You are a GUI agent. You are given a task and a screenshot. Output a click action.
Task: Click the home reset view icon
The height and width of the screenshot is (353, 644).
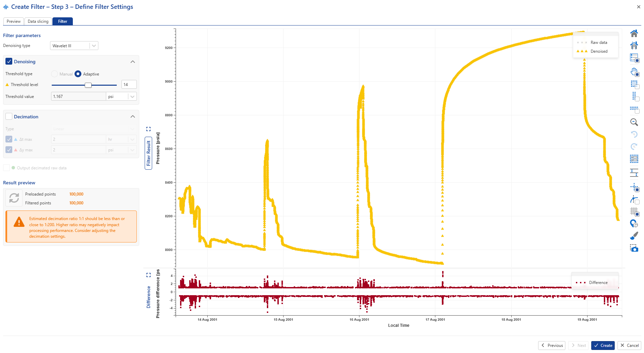click(634, 33)
